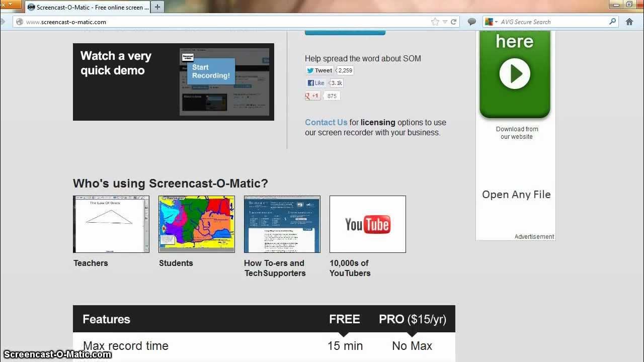Tweet about SOM with the Tweet button
644x362 pixels.
tap(319, 70)
